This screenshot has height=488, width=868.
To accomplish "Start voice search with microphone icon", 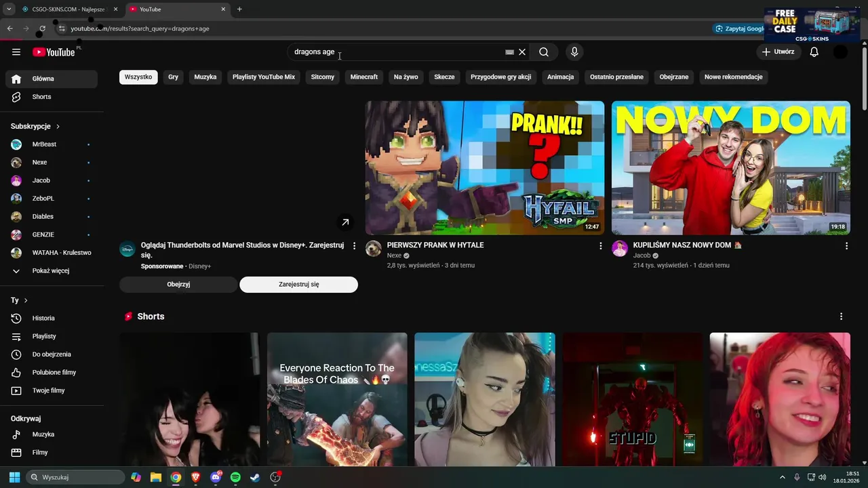I will (x=575, y=52).
